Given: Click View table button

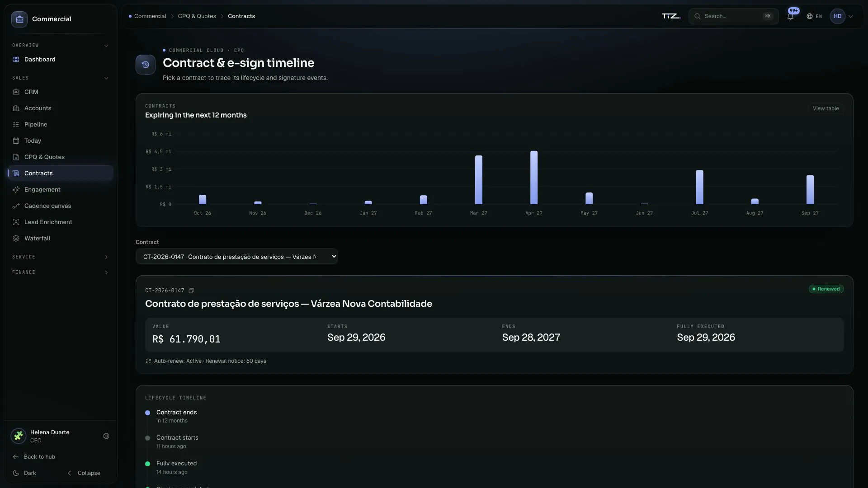Looking at the screenshot, I should [826, 108].
